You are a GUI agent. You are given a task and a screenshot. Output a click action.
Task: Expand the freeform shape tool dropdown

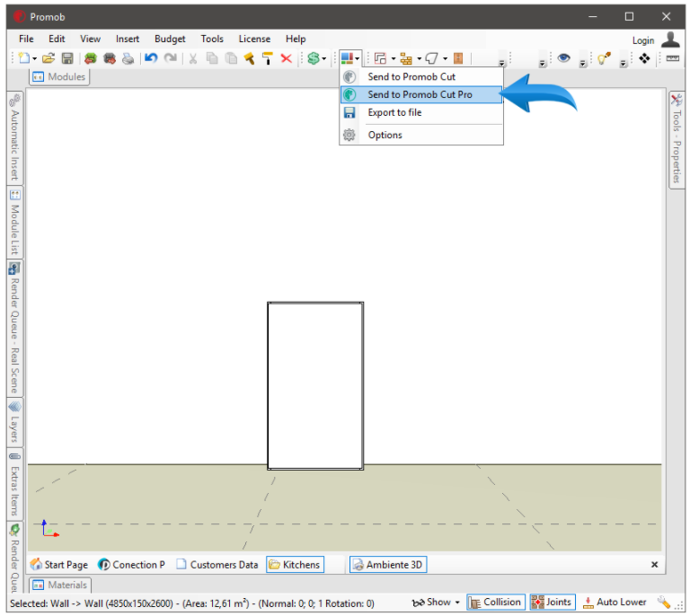pyautogui.click(x=446, y=58)
